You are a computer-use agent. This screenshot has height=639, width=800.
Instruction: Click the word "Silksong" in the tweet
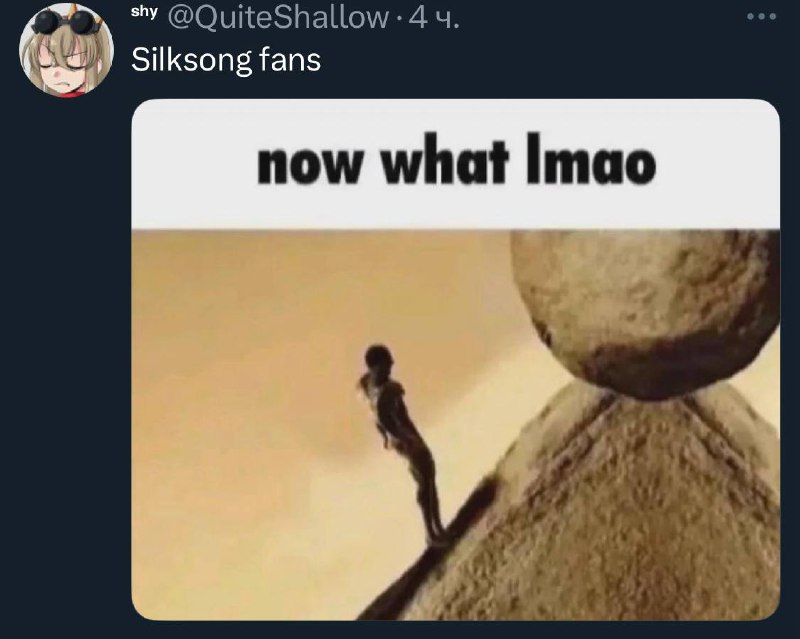coord(191,60)
